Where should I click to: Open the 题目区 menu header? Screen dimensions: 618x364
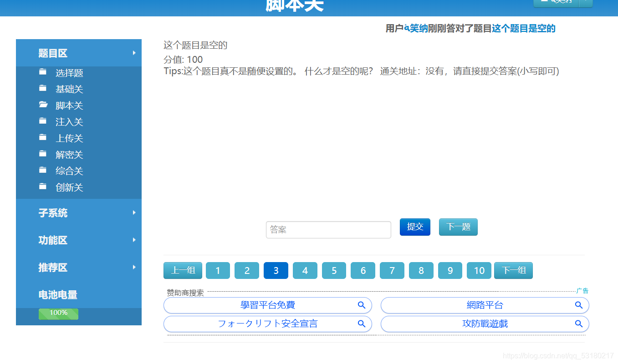(79, 53)
